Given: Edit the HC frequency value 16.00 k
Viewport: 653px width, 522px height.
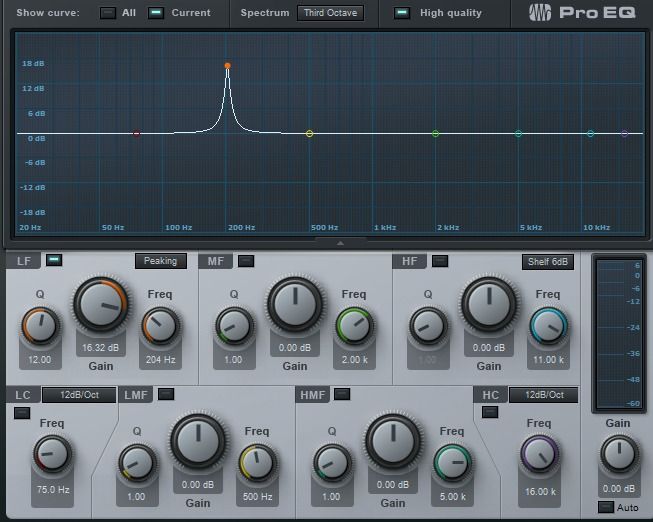Looking at the screenshot, I should click(540, 492).
